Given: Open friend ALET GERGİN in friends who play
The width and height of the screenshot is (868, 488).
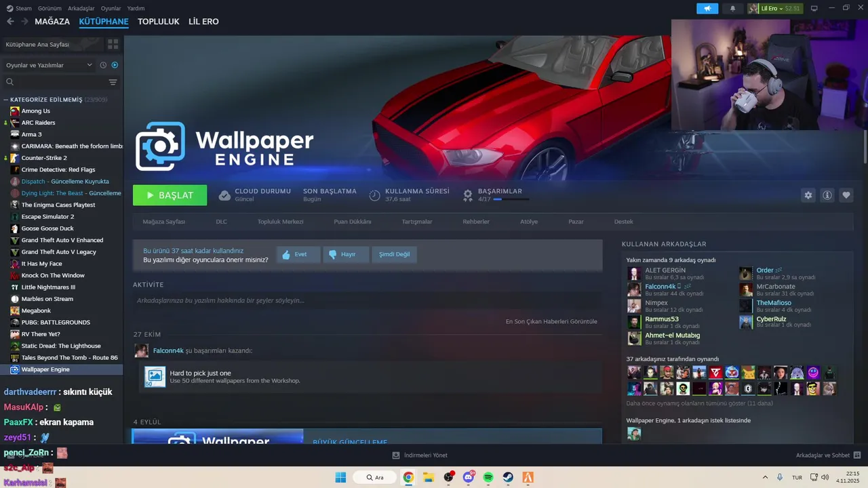Looking at the screenshot, I should [665, 270].
